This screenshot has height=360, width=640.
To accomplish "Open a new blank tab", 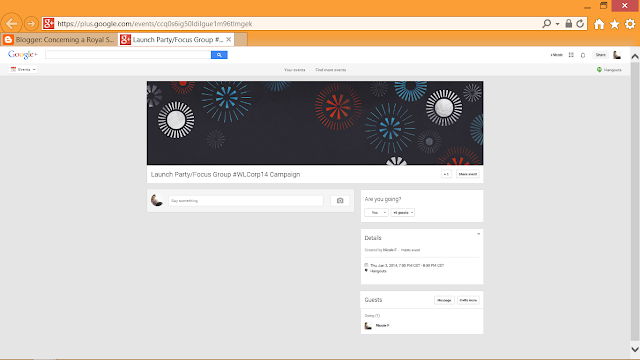I will tap(241, 40).
